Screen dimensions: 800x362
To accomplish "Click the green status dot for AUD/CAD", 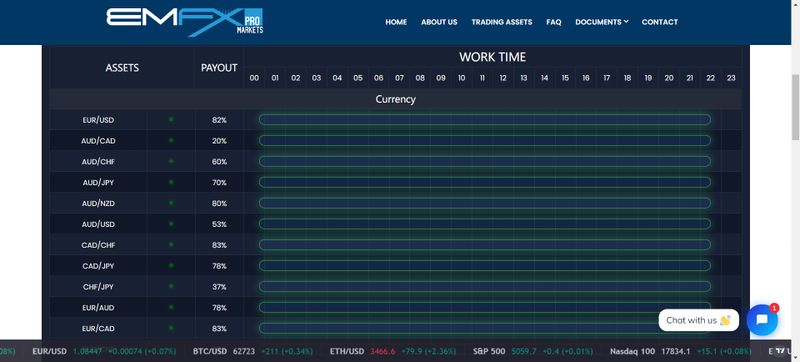I will 171,140.
